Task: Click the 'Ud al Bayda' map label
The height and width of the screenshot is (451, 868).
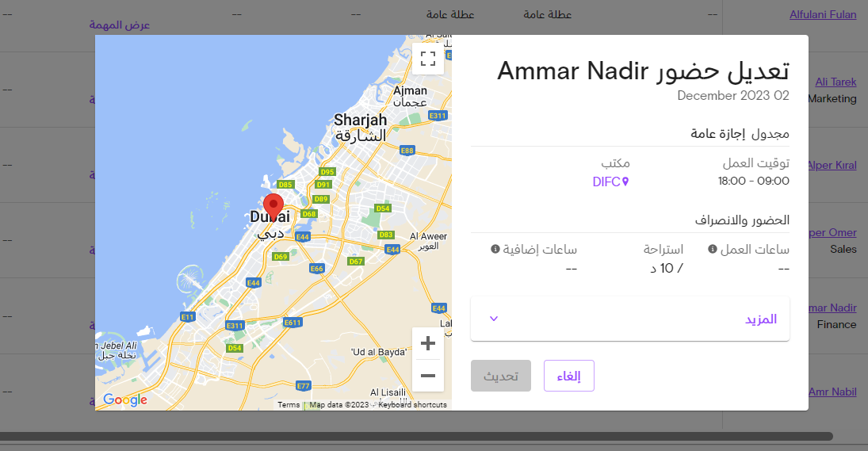Action: click(x=379, y=352)
